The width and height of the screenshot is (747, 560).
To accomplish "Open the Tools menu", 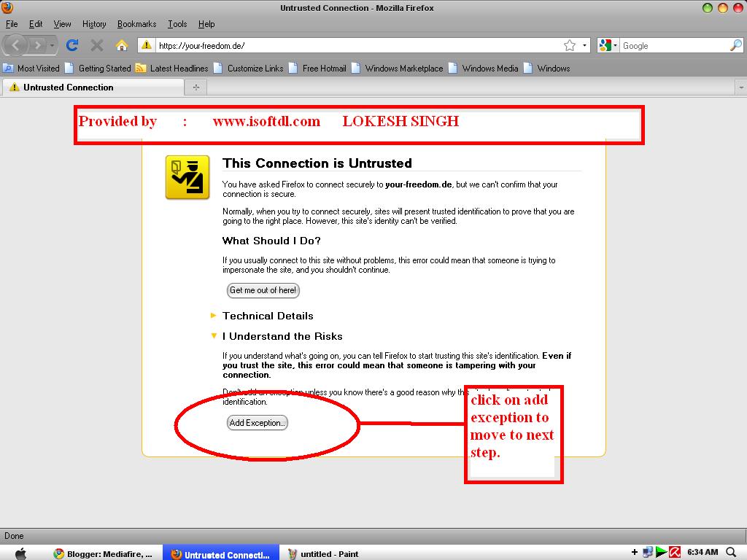I will click(177, 24).
